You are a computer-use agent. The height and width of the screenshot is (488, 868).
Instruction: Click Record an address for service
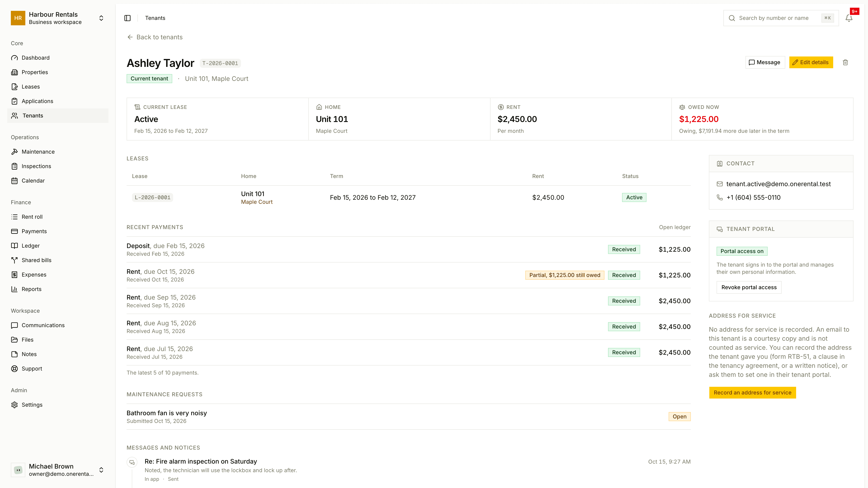[752, 393]
